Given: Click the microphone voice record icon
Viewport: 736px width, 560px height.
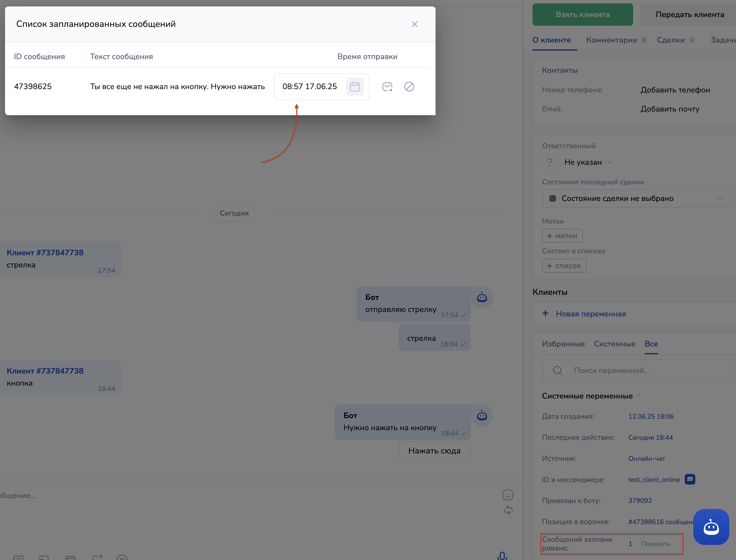Looking at the screenshot, I should [502, 555].
